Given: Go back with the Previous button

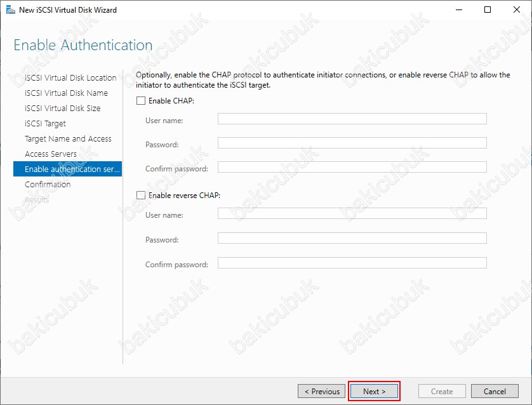Looking at the screenshot, I should [x=322, y=392].
